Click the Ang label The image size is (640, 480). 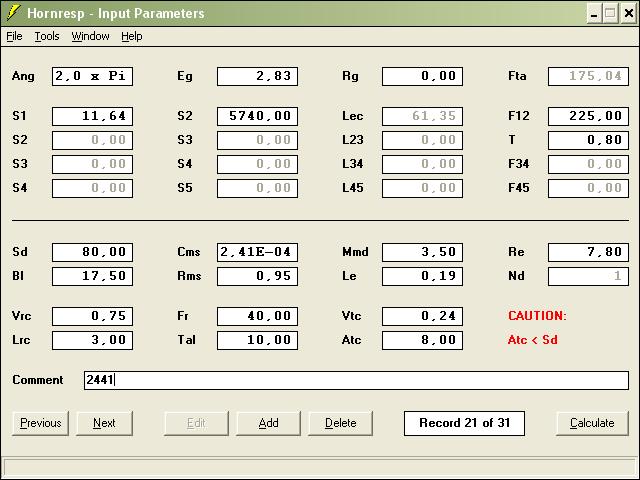click(23, 76)
